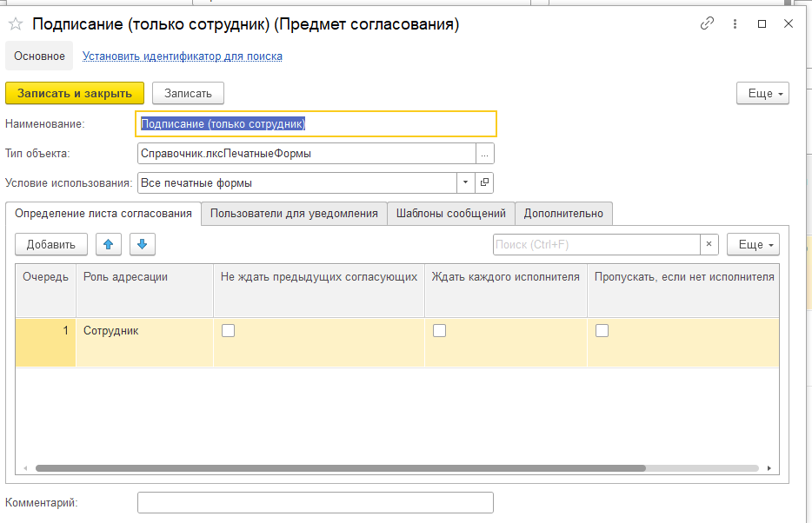Expand the Условие использования dropdown

click(466, 182)
